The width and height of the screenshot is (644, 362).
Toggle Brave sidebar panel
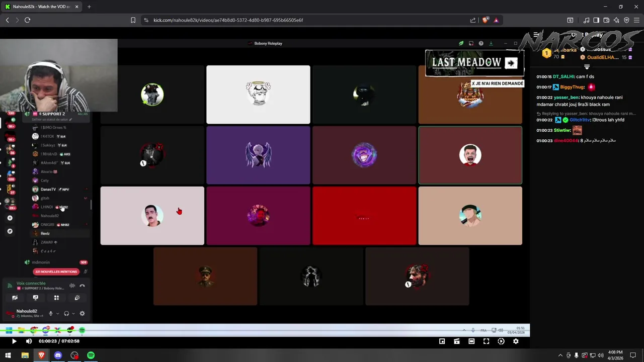pos(596,20)
